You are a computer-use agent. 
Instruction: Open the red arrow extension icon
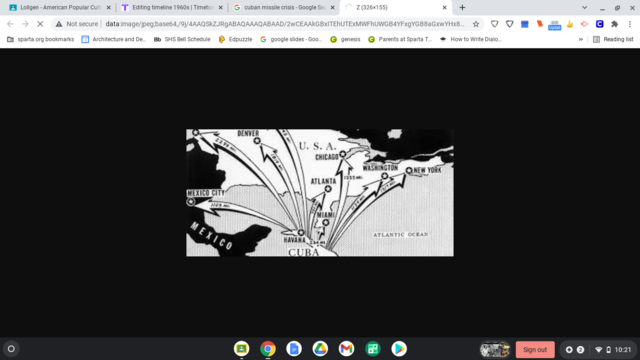584,24
